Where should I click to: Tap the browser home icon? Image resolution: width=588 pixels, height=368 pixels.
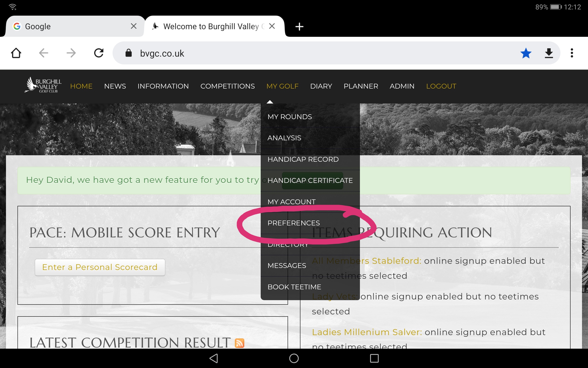click(x=16, y=53)
